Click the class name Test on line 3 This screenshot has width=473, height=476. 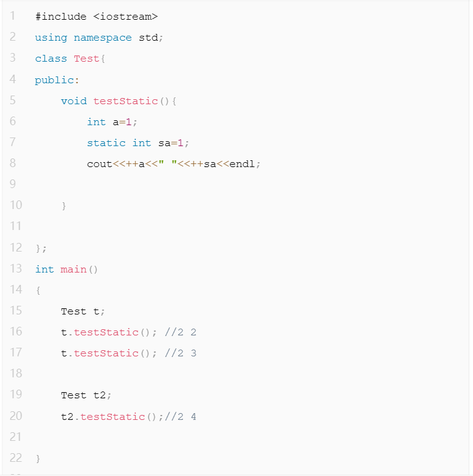[x=86, y=59]
